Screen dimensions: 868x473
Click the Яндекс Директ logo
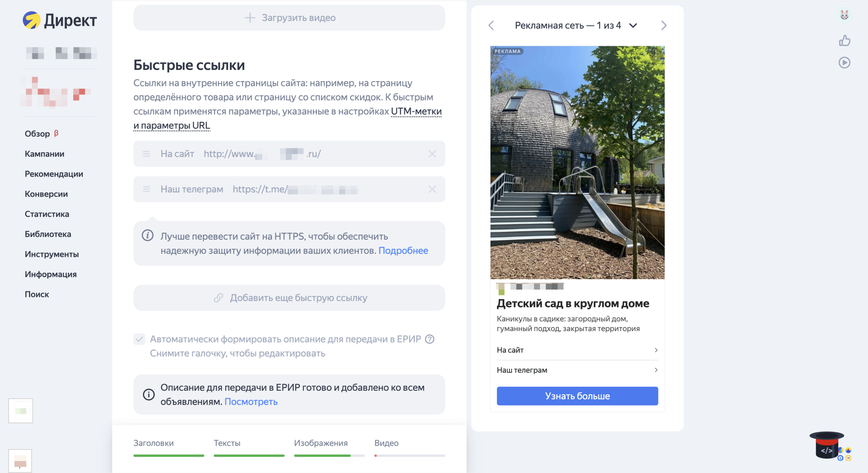pyautogui.click(x=60, y=20)
